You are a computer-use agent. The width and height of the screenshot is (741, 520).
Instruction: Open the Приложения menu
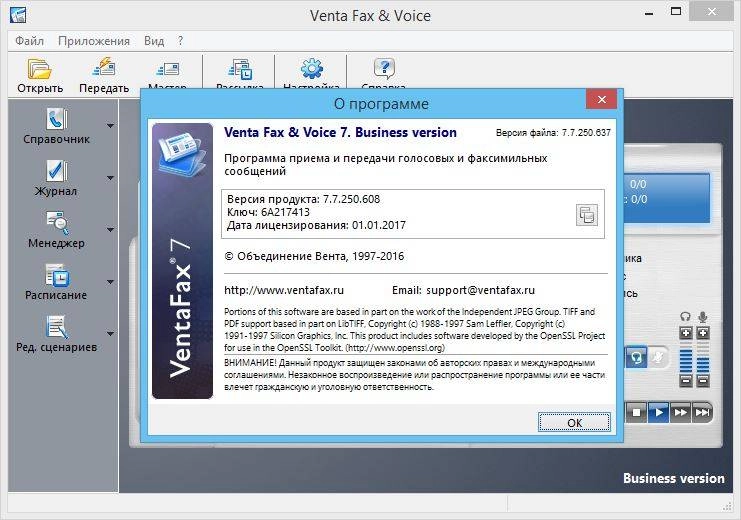point(94,41)
